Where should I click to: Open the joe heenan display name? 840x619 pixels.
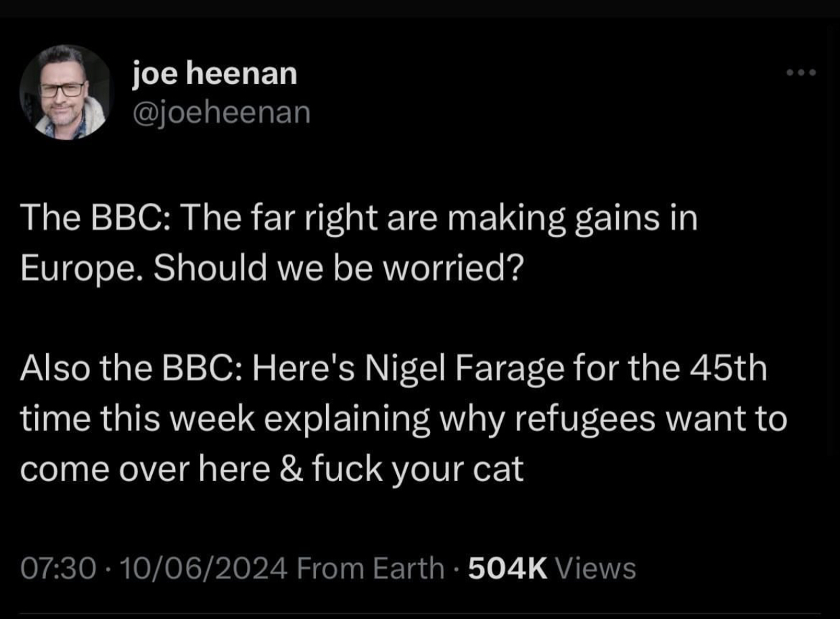[x=214, y=73]
